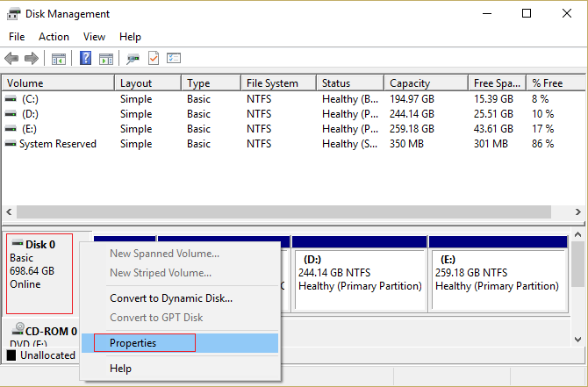
Task: Toggle the console tree pane icon
Action: click(59, 59)
